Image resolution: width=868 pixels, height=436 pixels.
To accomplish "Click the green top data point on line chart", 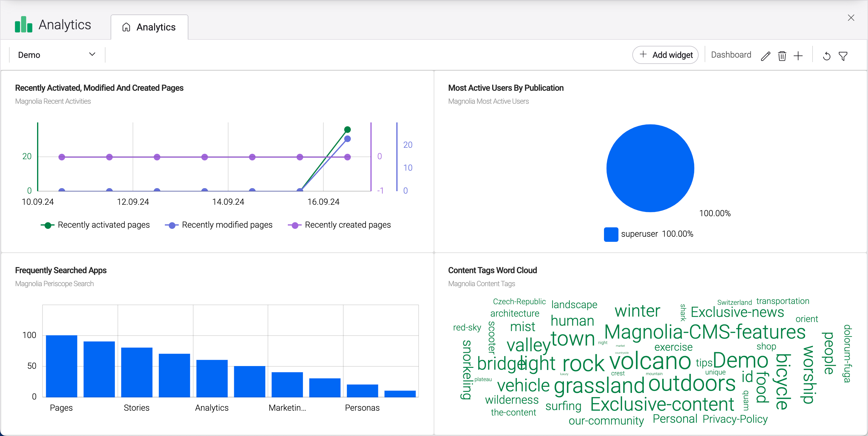I will [348, 129].
